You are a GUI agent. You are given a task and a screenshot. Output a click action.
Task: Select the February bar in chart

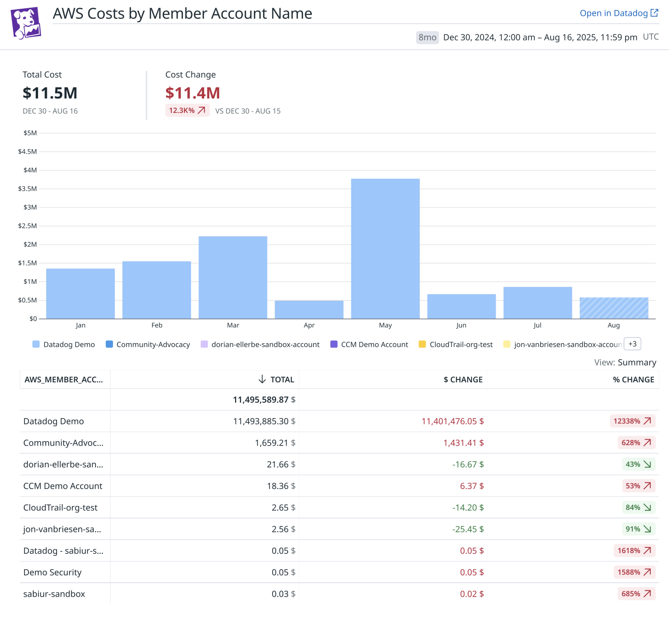click(x=157, y=290)
